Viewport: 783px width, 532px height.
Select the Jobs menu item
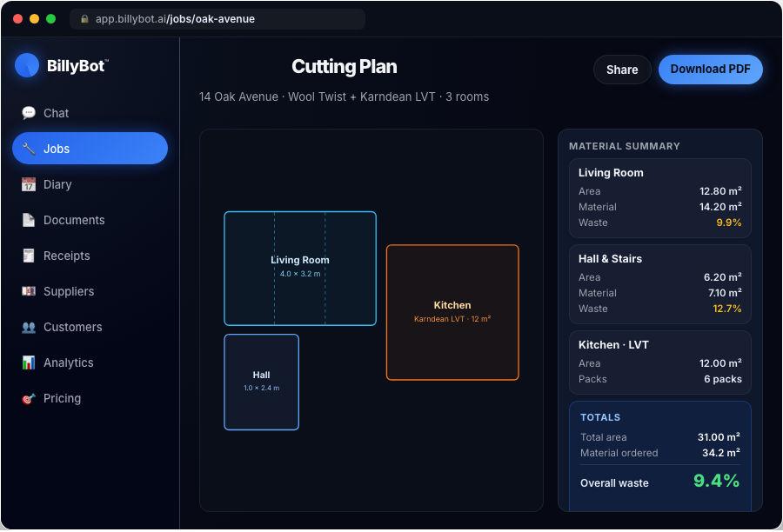[90, 149]
